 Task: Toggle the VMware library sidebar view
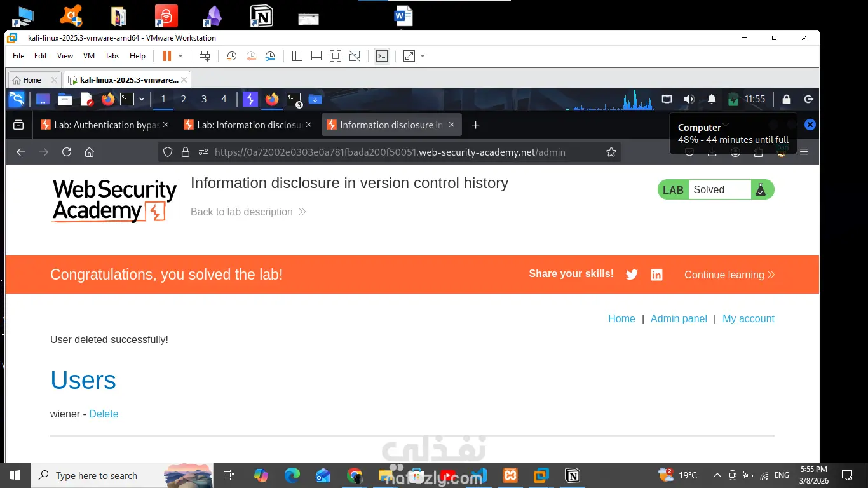pos(297,56)
